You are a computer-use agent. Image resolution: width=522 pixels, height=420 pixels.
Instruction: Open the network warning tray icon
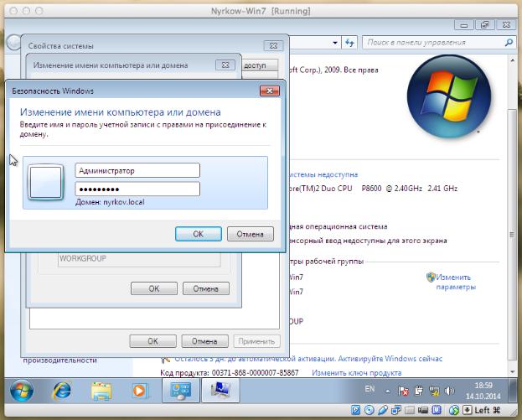point(434,391)
